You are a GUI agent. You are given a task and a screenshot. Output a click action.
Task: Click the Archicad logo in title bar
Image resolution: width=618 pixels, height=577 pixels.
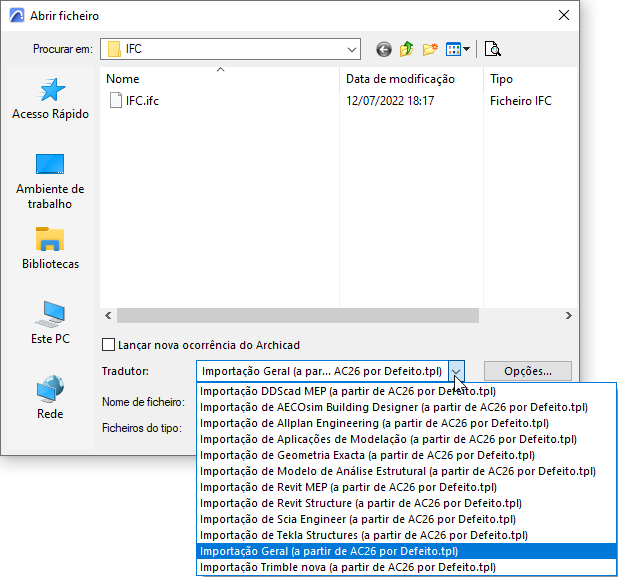[x=17, y=16]
